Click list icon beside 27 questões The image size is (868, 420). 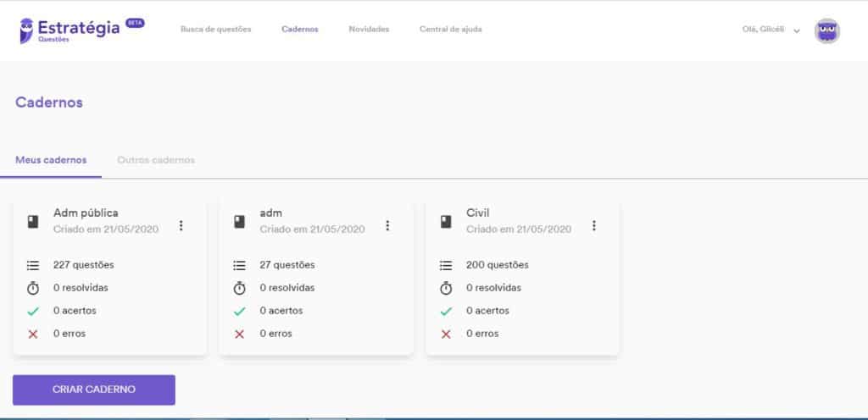click(x=239, y=265)
